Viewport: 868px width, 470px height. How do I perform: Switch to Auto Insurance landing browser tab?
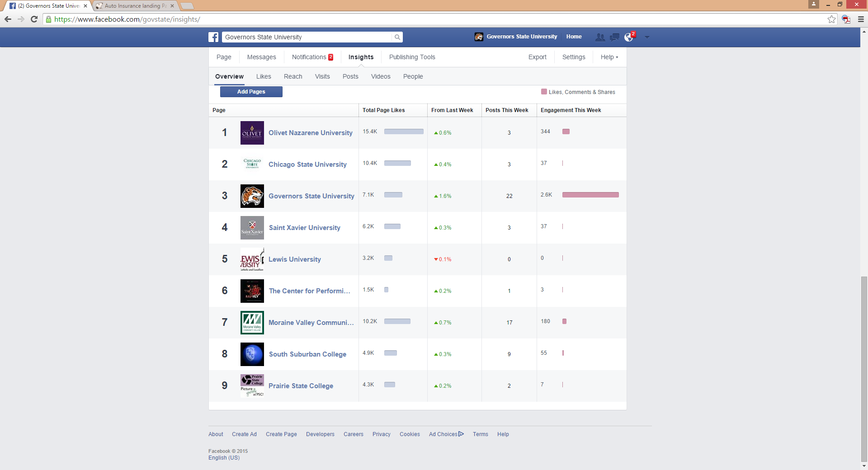[135, 6]
